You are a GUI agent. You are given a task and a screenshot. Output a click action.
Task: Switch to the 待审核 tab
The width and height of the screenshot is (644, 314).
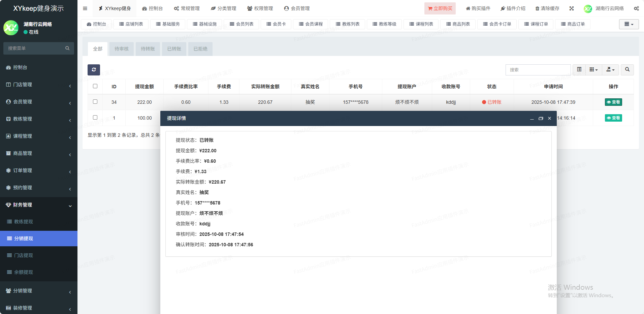tap(121, 49)
